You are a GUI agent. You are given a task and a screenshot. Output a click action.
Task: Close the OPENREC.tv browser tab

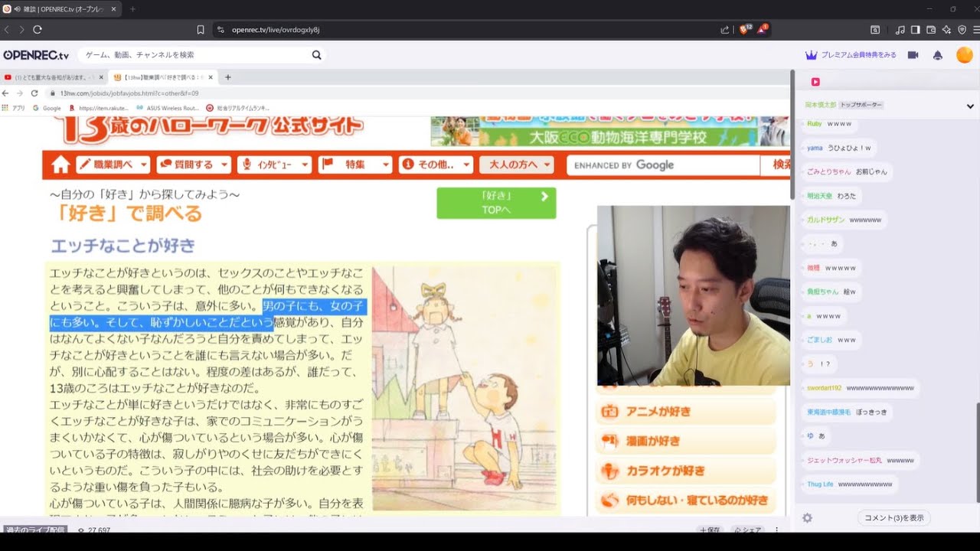tap(114, 9)
